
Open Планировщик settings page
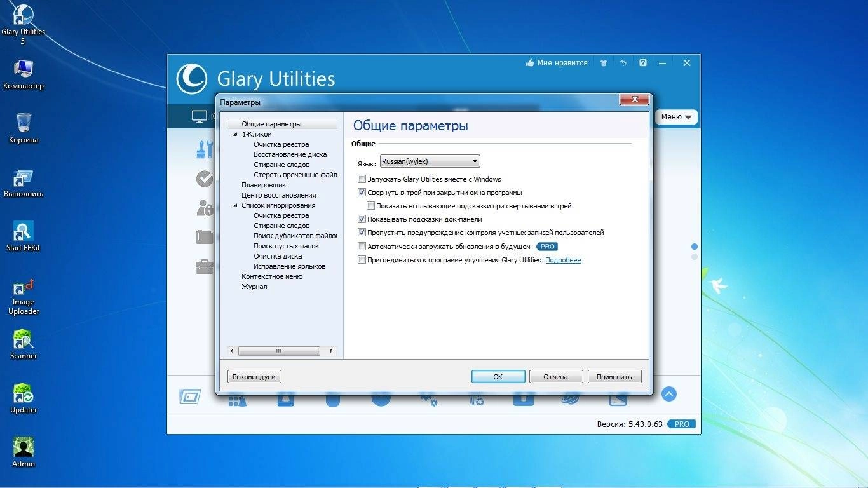(264, 185)
